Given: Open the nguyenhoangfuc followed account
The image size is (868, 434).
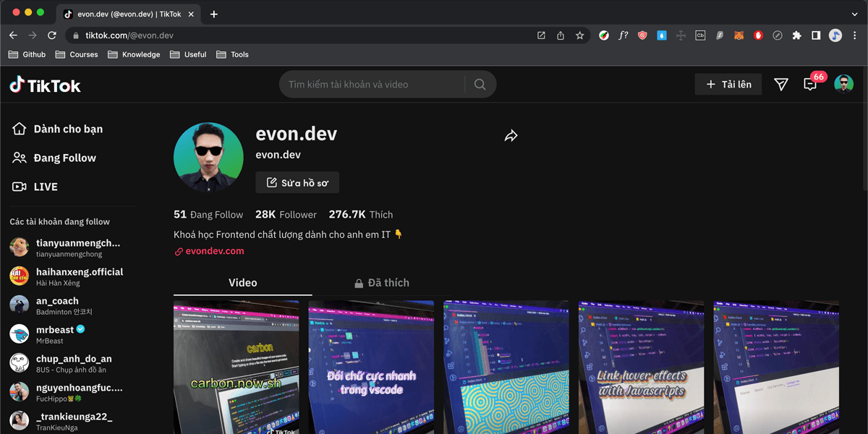Looking at the screenshot, I should (67, 392).
